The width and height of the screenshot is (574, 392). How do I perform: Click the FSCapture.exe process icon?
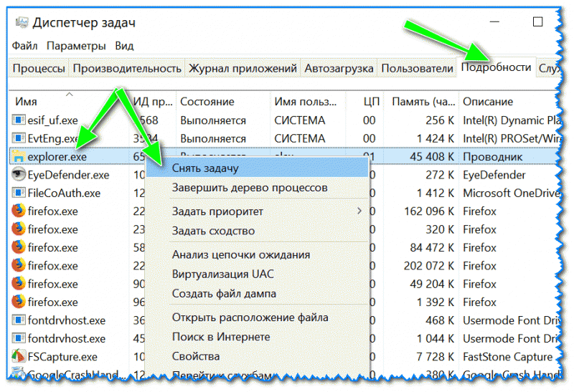19,356
